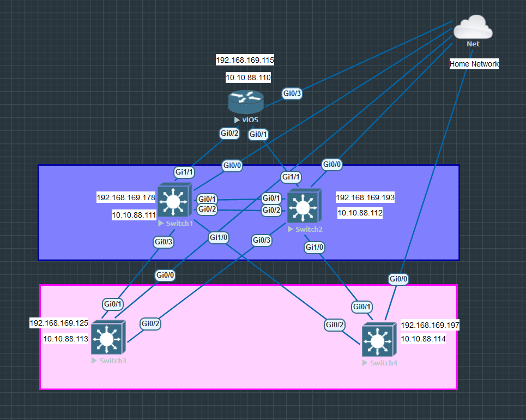526x420 pixels.
Task: Select the Gi0/3 interface label near vIOS
Action: (292, 94)
